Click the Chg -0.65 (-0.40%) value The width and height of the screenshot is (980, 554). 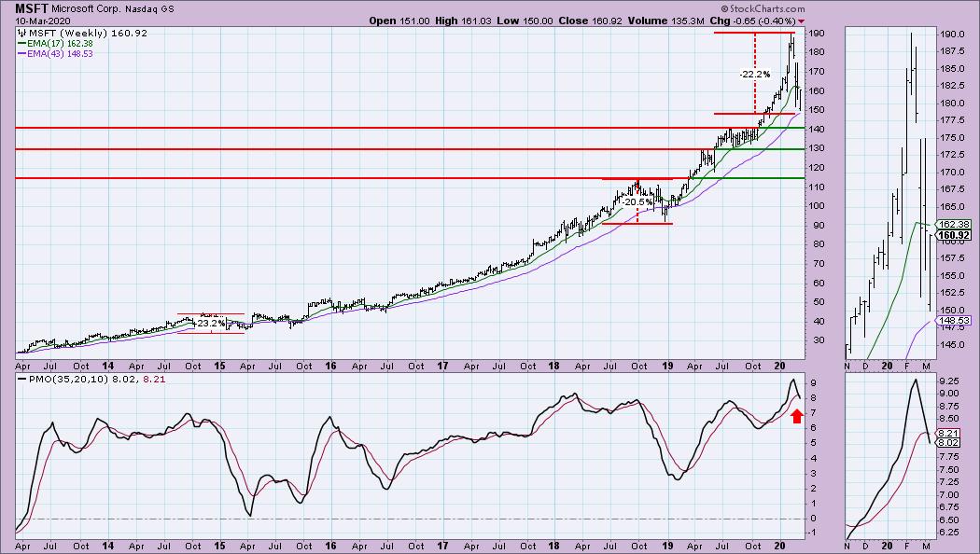[x=752, y=21]
